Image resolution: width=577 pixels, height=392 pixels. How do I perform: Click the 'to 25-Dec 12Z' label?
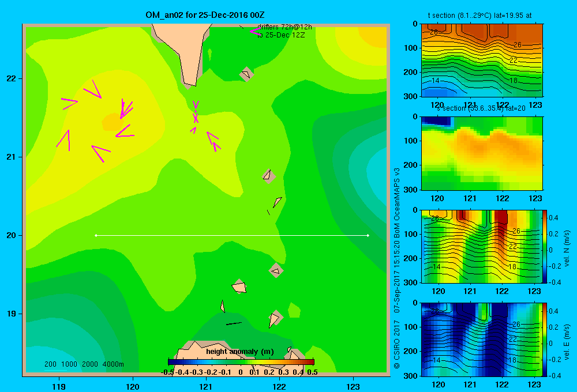[x=281, y=35]
